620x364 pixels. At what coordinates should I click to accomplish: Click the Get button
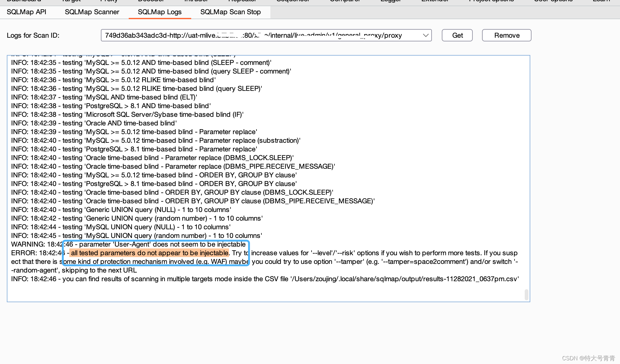pos(457,35)
